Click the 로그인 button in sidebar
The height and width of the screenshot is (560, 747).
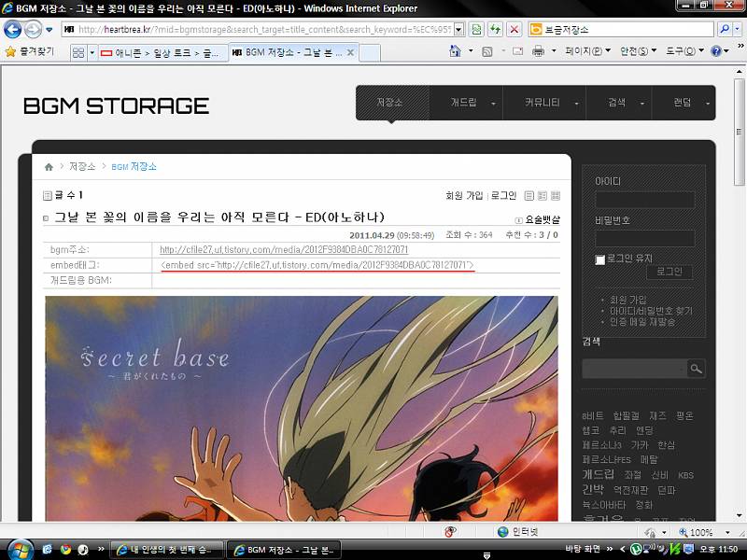click(669, 272)
